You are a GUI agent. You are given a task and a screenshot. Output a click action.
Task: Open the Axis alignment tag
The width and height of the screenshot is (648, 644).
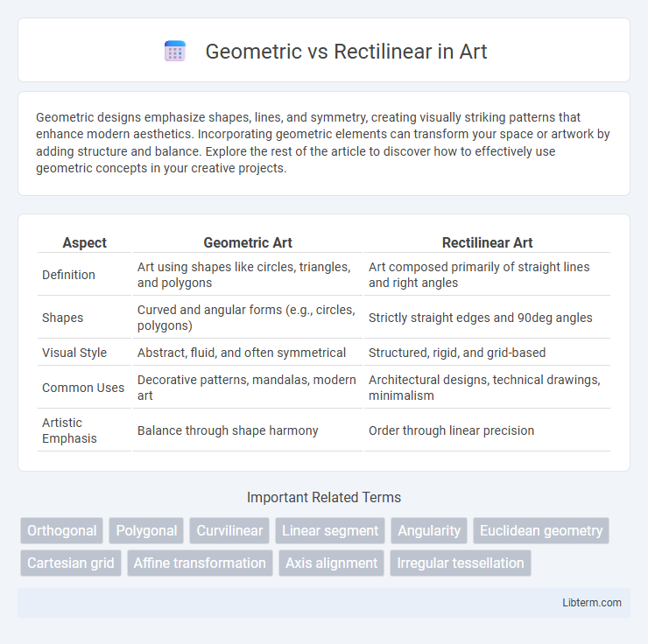click(x=331, y=563)
